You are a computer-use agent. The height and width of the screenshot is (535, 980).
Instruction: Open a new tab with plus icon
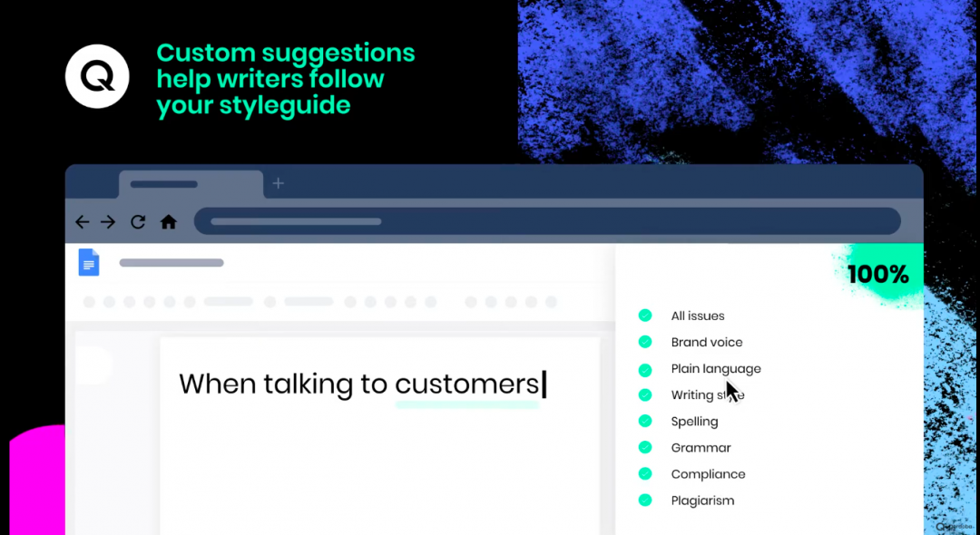click(x=279, y=184)
